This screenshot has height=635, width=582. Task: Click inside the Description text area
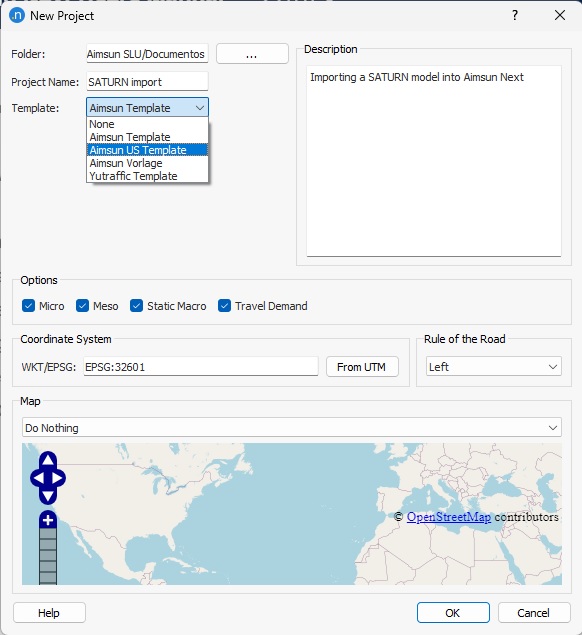pos(434,161)
